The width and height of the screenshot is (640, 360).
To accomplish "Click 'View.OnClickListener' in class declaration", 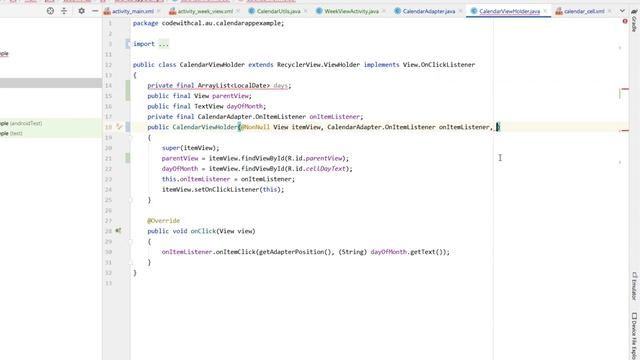I will coord(439,64).
